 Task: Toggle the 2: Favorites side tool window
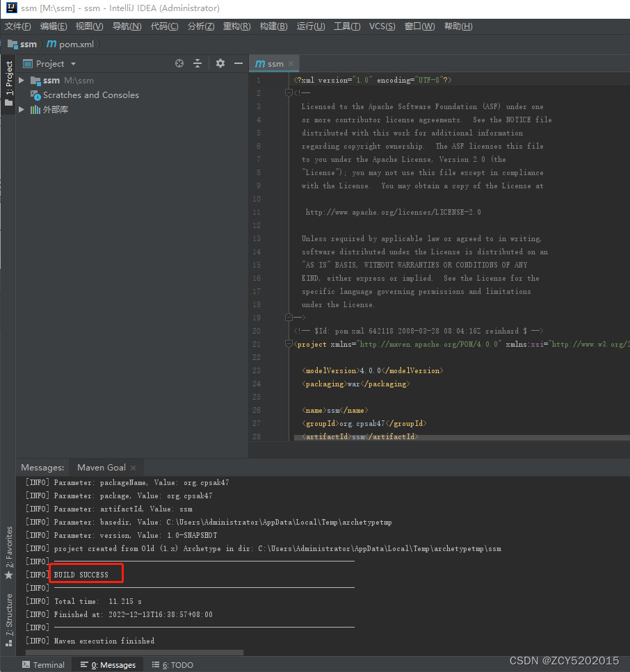tap(8, 552)
